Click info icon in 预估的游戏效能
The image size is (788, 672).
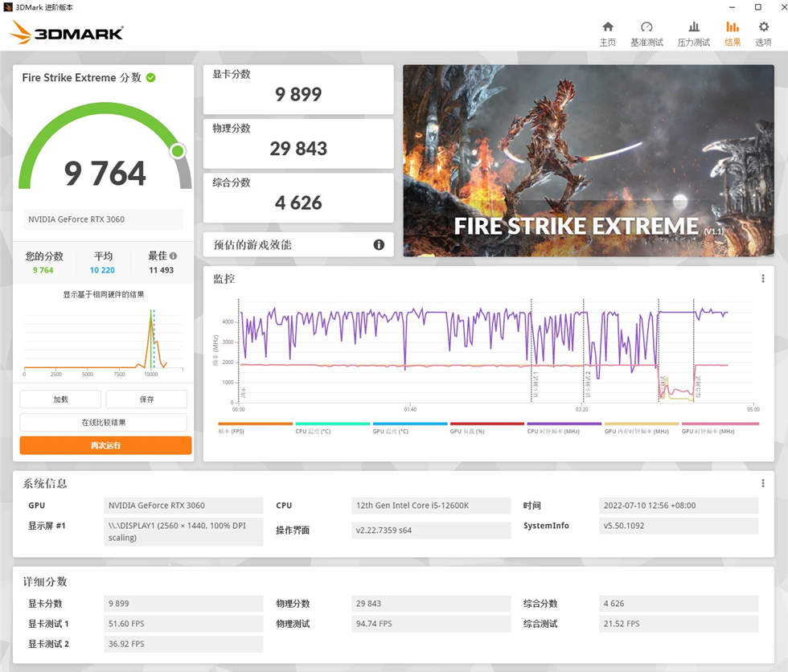point(379,244)
